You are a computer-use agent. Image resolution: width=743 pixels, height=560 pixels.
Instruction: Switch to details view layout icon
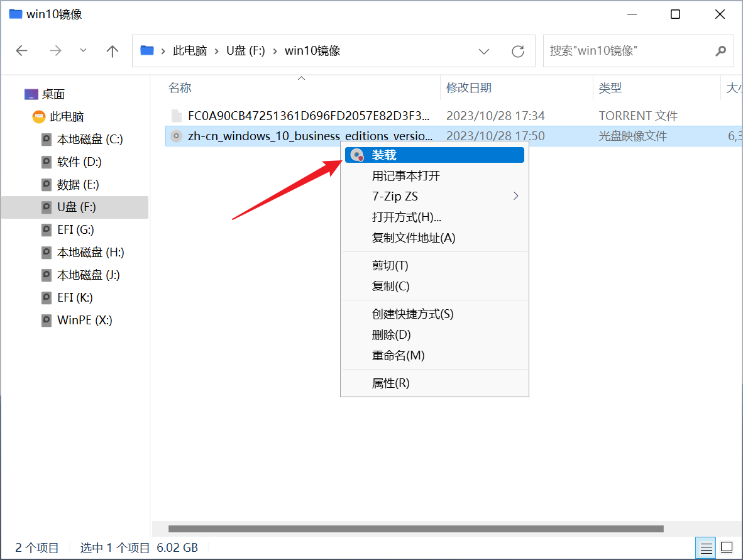click(x=706, y=548)
